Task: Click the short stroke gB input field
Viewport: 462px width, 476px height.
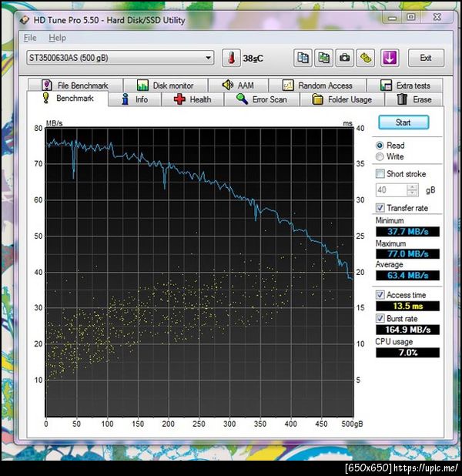Action: pyautogui.click(x=392, y=190)
